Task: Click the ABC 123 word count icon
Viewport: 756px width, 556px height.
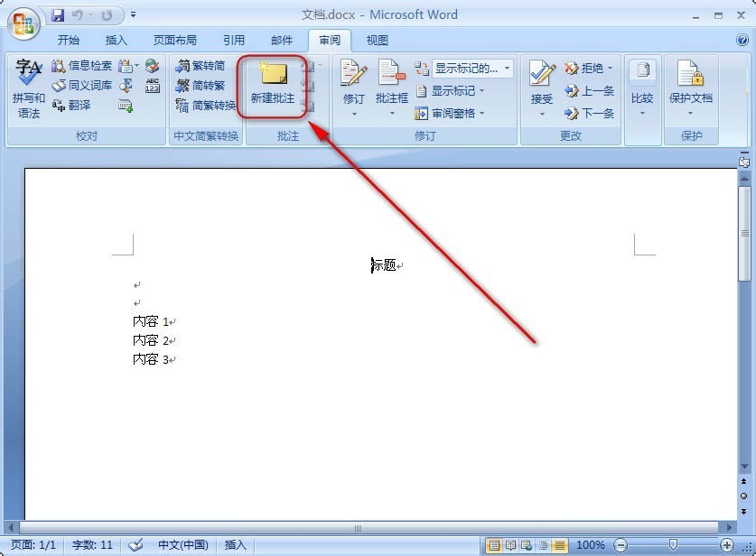Action: [x=153, y=86]
